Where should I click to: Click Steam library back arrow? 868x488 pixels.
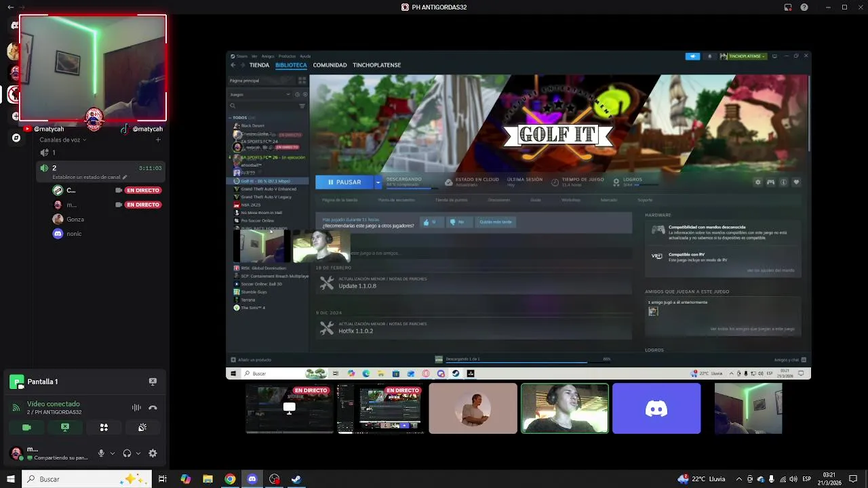pyautogui.click(x=233, y=65)
